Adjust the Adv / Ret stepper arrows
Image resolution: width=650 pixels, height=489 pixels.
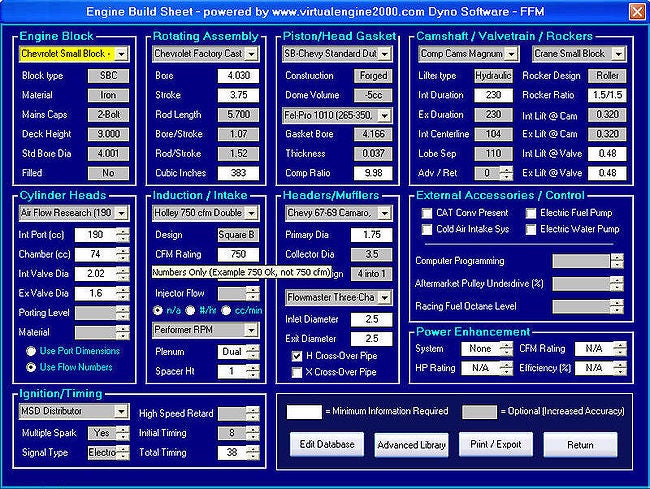[x=506, y=173]
